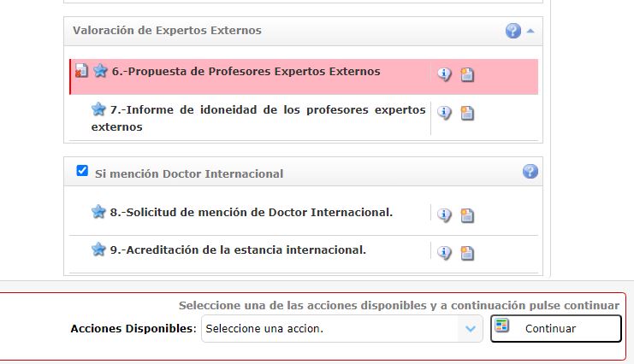The width and height of the screenshot is (634, 364).
Task: Click red file status icon beside item 6
Action: click(81, 71)
